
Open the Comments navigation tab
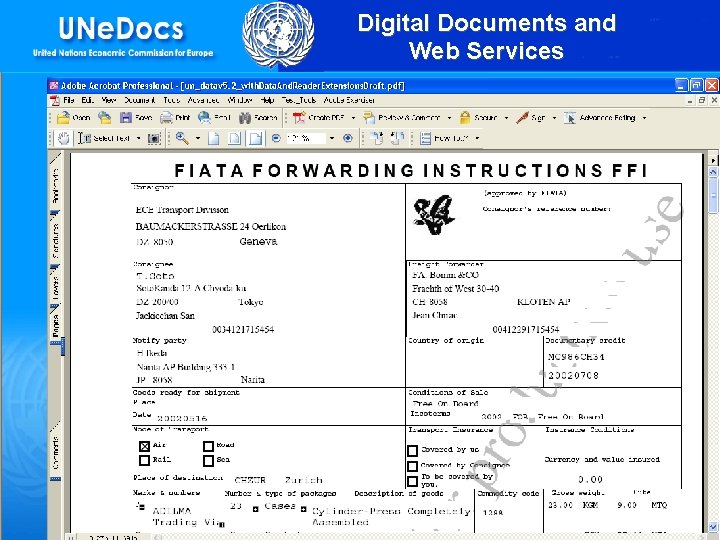pyautogui.click(x=56, y=452)
